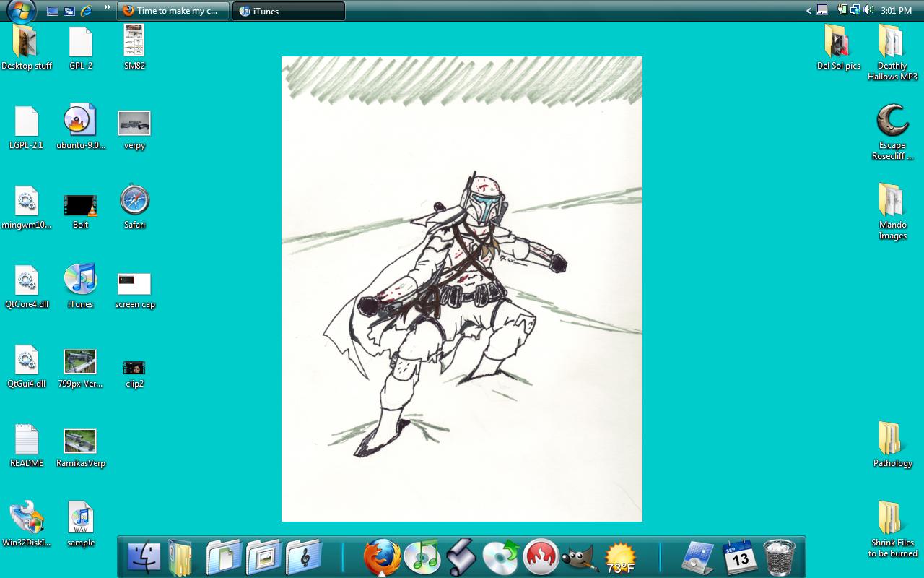Select the Escape Rosecliff game shortcut

[892, 132]
